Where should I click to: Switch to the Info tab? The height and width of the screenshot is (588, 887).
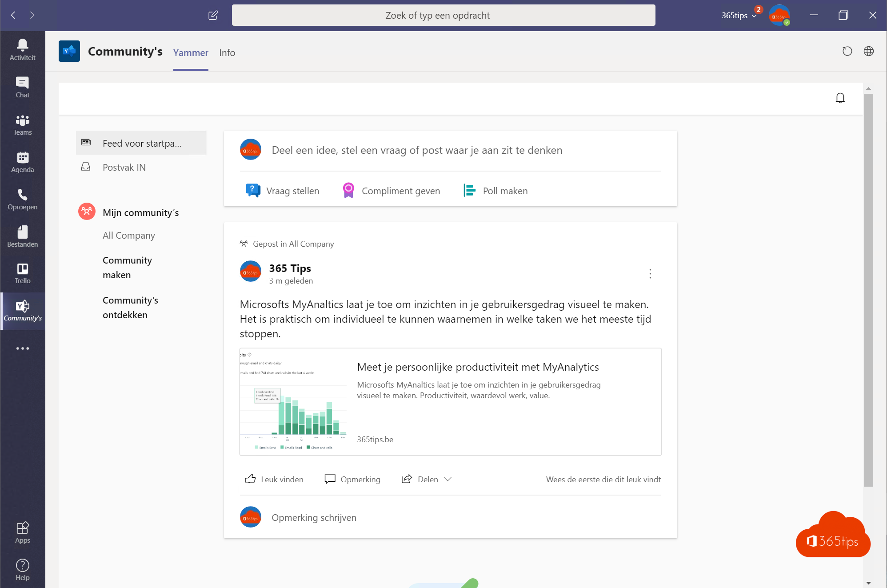[227, 52]
